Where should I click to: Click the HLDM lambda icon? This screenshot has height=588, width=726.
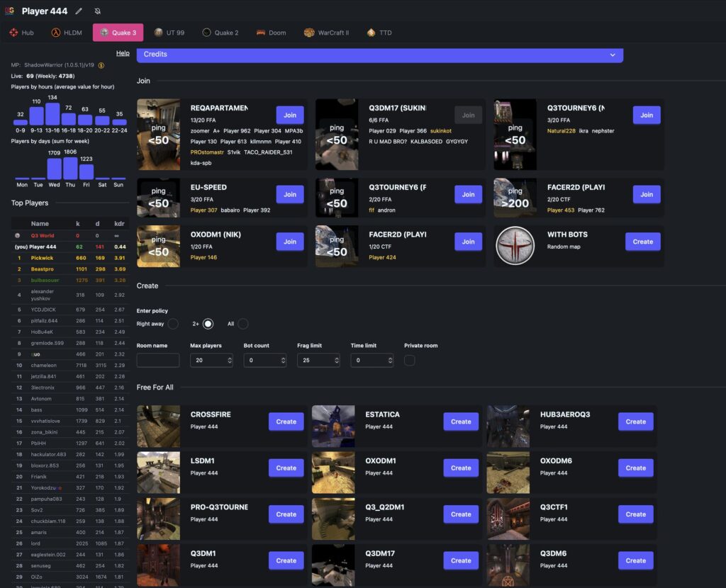55,33
